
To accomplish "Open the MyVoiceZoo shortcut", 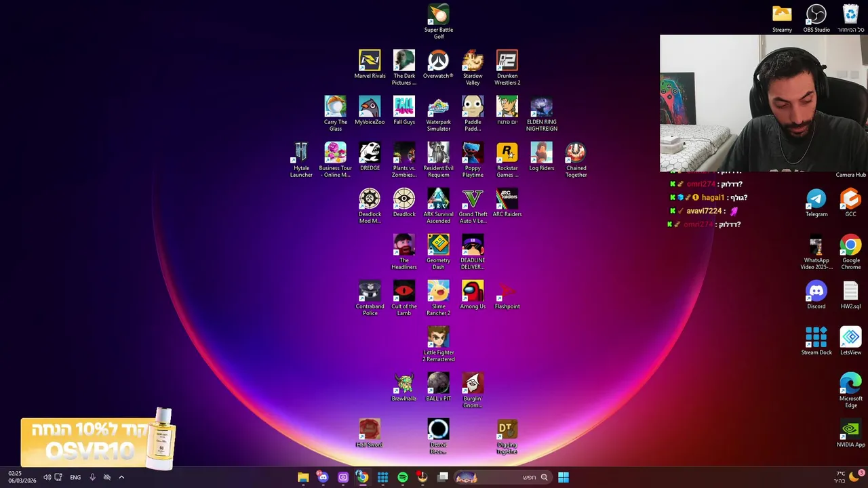I will click(370, 110).
